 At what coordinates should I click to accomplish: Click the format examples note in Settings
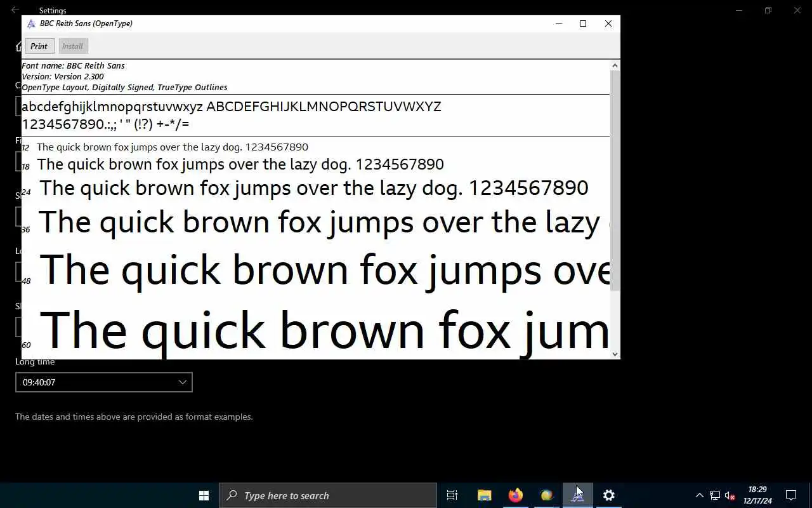click(134, 417)
